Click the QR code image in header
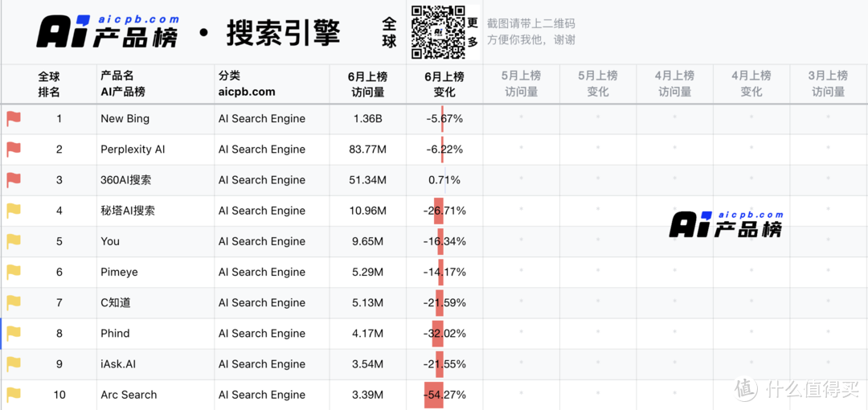This screenshot has width=868, height=410. (x=437, y=31)
